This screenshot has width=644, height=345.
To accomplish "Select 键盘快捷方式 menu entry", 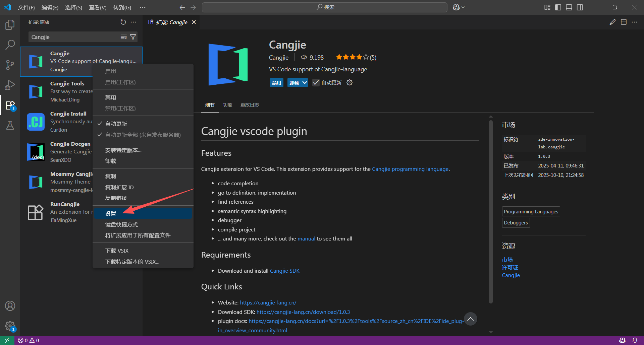I will click(143, 224).
